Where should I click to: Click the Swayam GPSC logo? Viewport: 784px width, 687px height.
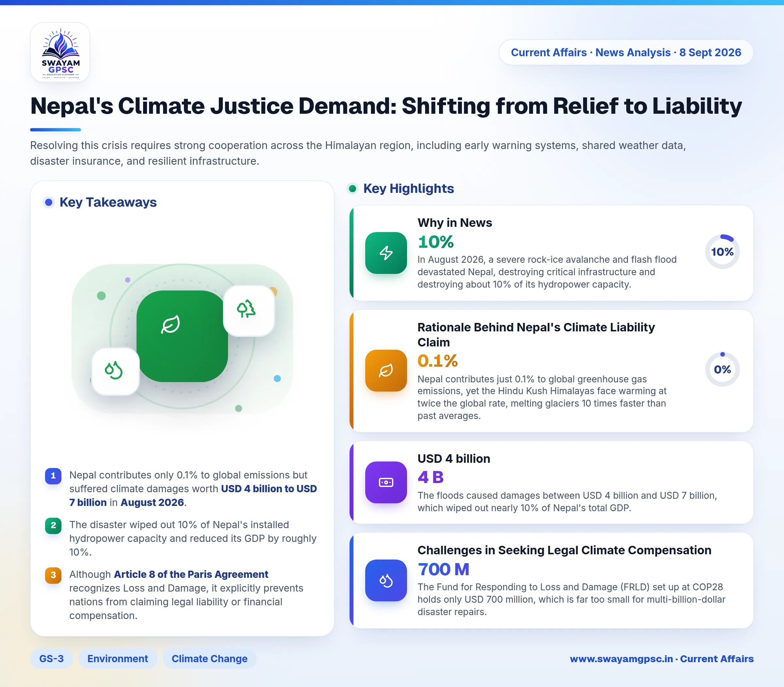coord(60,53)
